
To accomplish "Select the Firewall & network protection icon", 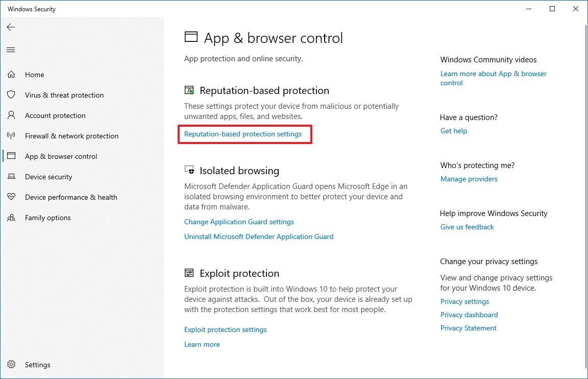I will (x=11, y=135).
